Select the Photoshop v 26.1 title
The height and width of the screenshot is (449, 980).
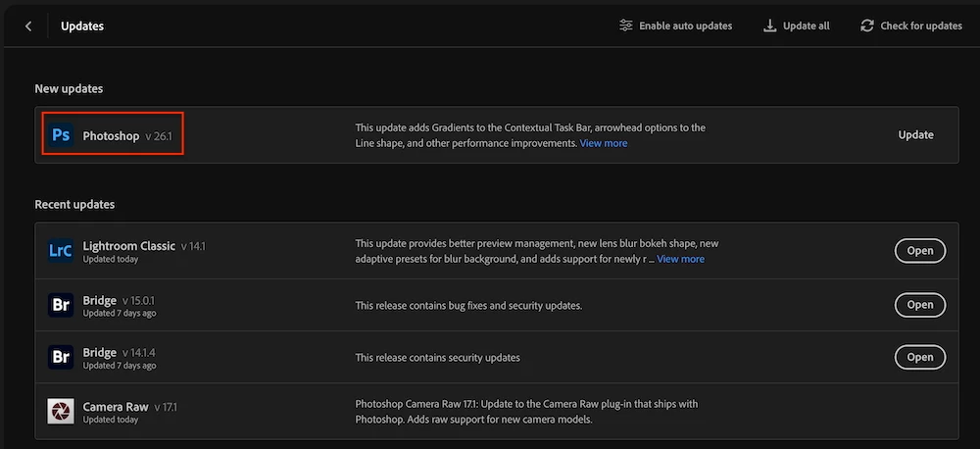coord(111,135)
